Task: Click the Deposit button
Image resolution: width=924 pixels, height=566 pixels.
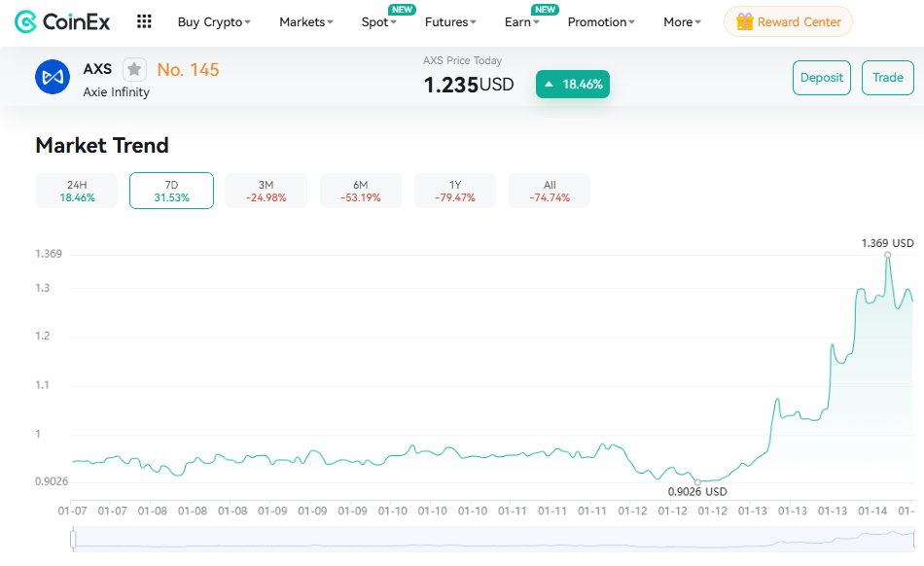Action: pyautogui.click(x=822, y=77)
